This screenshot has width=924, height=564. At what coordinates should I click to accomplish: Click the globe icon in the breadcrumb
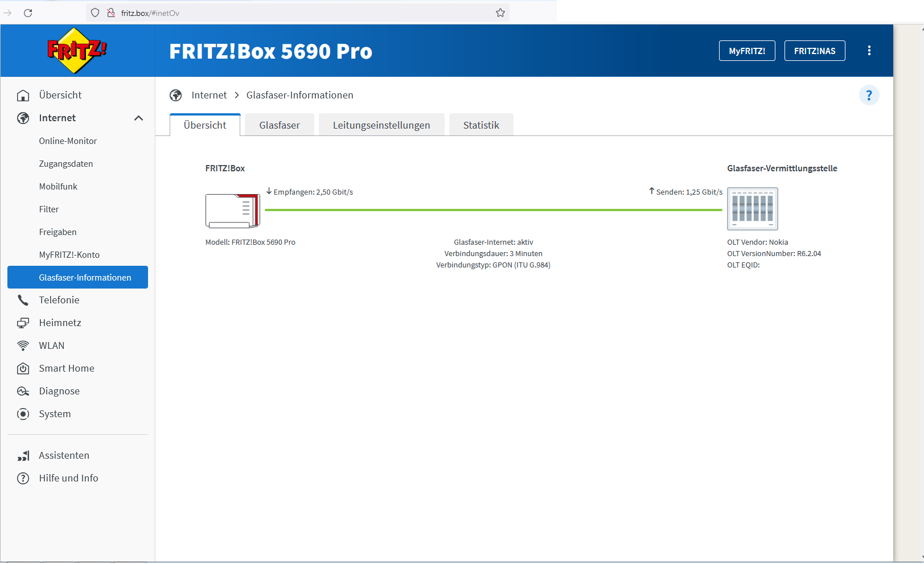[176, 95]
